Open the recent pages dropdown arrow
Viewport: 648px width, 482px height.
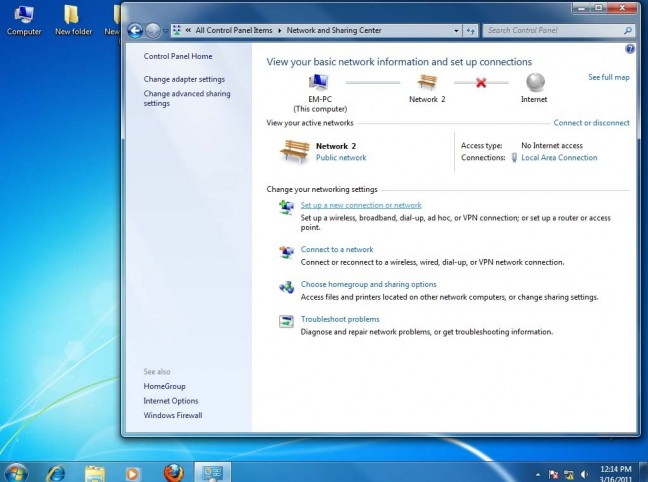165,31
